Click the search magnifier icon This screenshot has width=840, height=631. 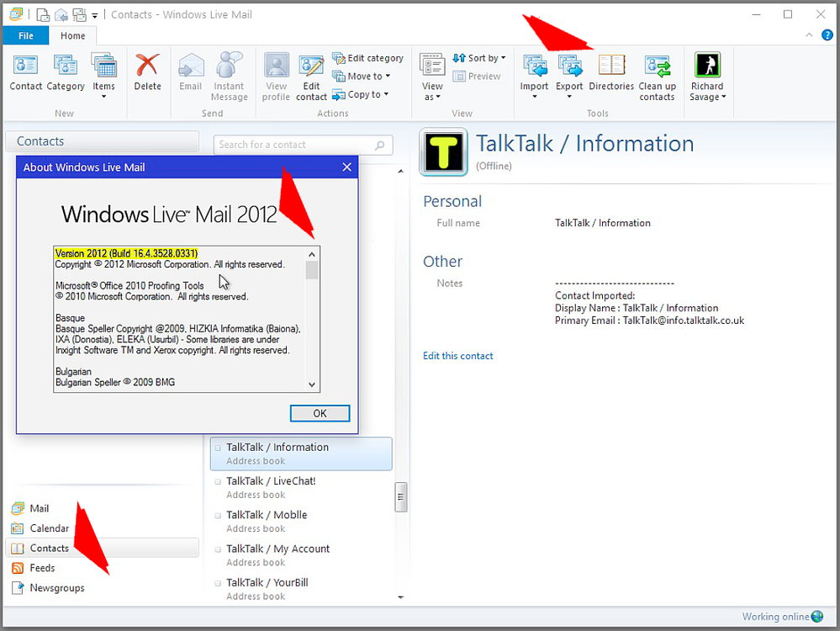click(x=380, y=145)
